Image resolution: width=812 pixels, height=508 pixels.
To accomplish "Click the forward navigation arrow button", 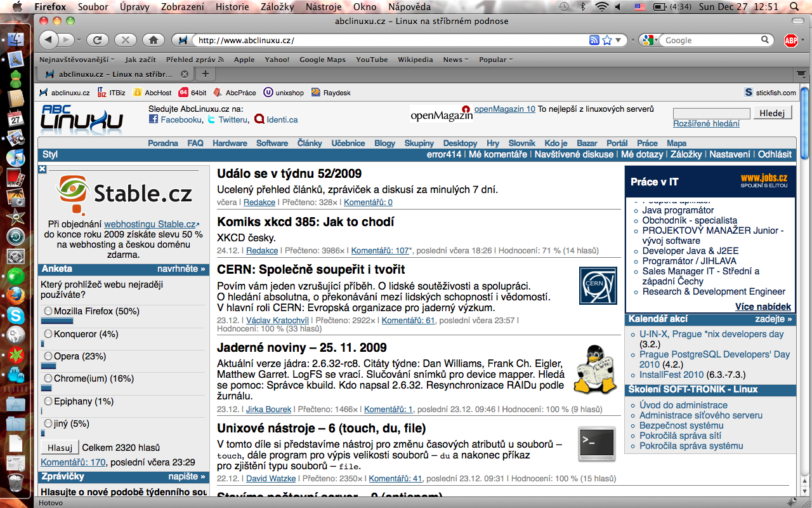I will [65, 40].
